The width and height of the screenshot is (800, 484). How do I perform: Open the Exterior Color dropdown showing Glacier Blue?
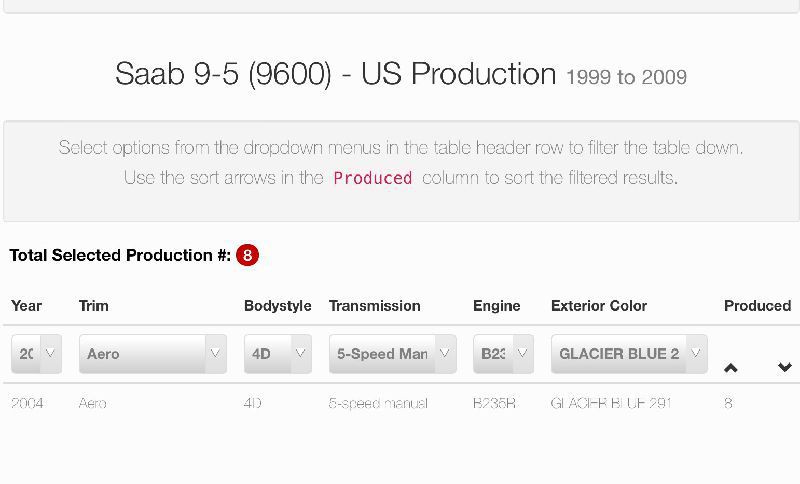point(629,354)
